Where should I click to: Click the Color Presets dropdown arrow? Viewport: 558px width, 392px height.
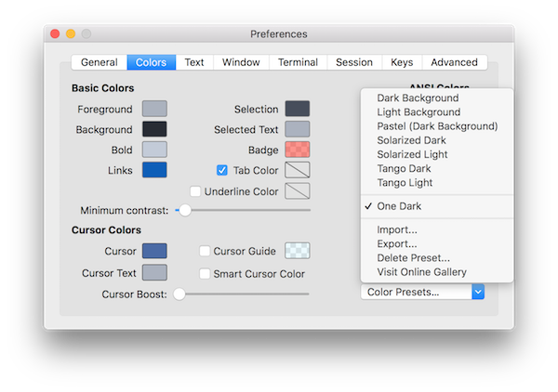tap(478, 292)
